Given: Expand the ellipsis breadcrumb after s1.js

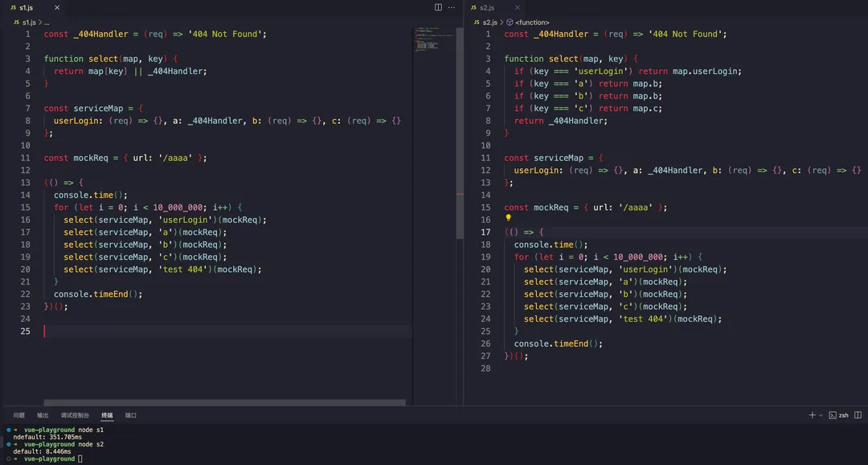Looking at the screenshot, I should (47, 23).
